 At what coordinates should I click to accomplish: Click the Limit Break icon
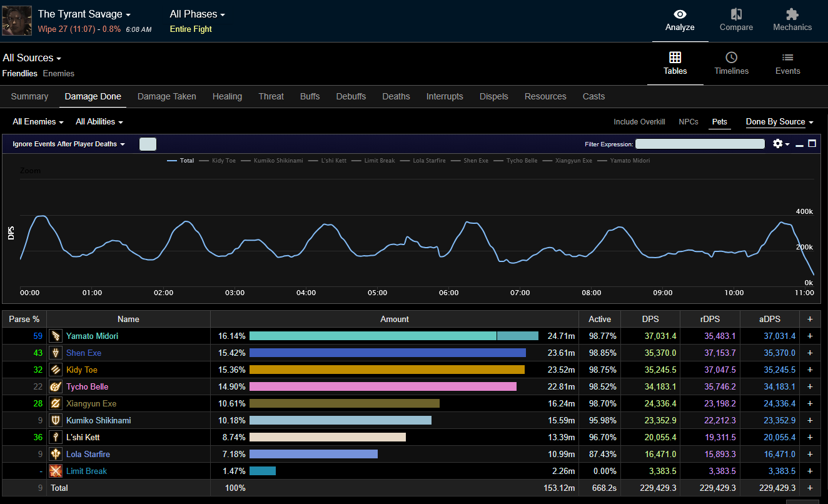pos(56,471)
